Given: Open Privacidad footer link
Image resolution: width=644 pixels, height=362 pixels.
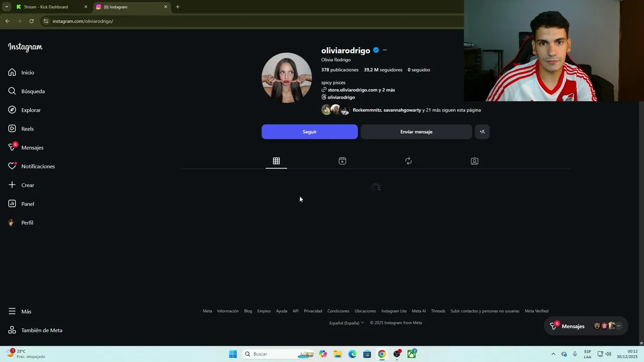Looking at the screenshot, I should 313,311.
